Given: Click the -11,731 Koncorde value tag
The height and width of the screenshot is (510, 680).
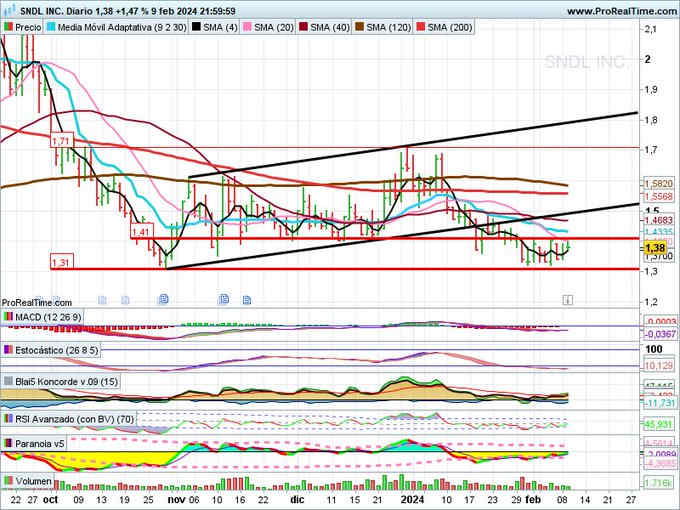Looking at the screenshot, I should pyautogui.click(x=659, y=403).
